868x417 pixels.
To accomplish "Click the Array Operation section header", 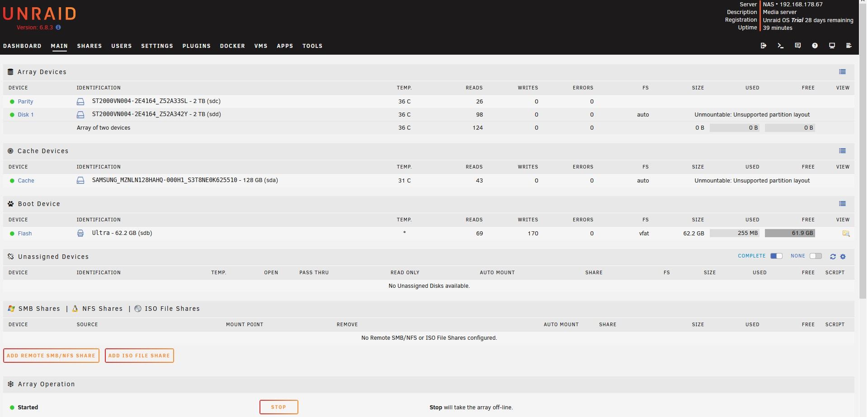I will pyautogui.click(x=429, y=384).
